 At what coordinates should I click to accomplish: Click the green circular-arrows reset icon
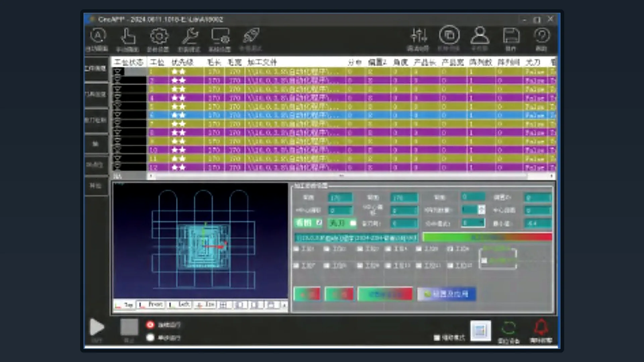pos(508,328)
